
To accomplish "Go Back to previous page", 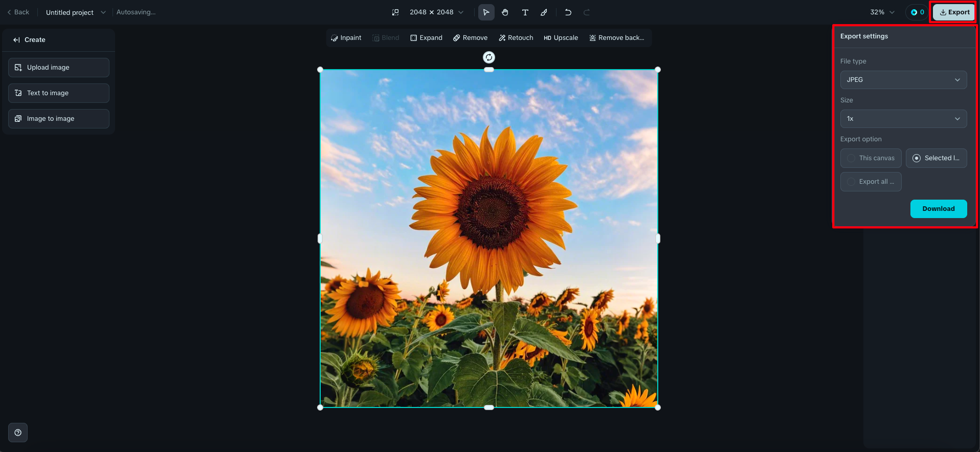I will (18, 12).
